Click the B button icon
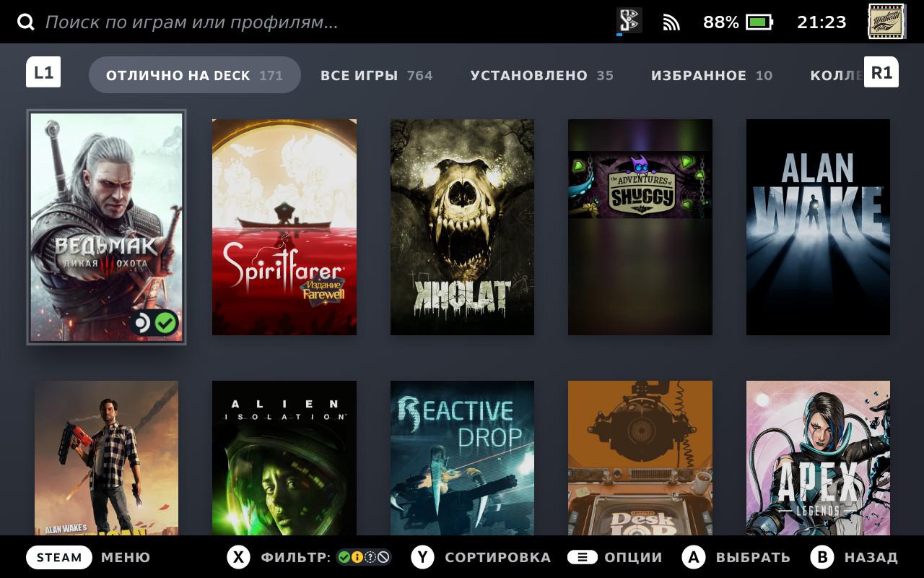The height and width of the screenshot is (578, 924). tap(821, 557)
